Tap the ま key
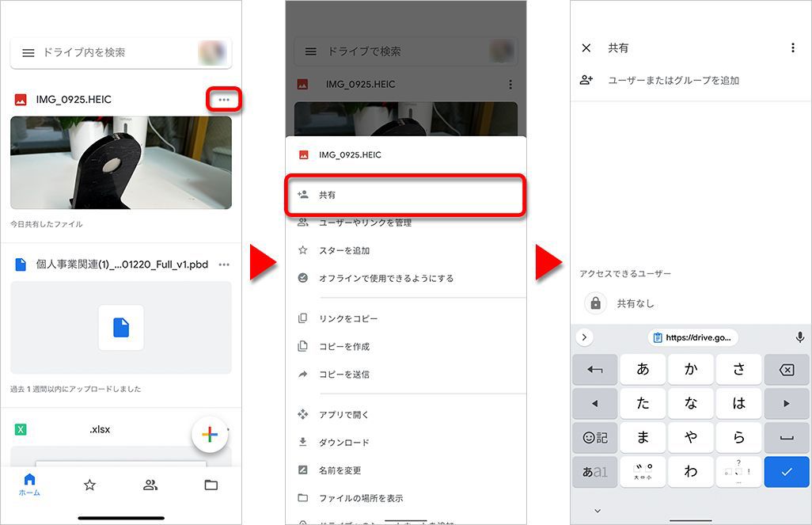This screenshot has width=812, height=525. [643, 437]
